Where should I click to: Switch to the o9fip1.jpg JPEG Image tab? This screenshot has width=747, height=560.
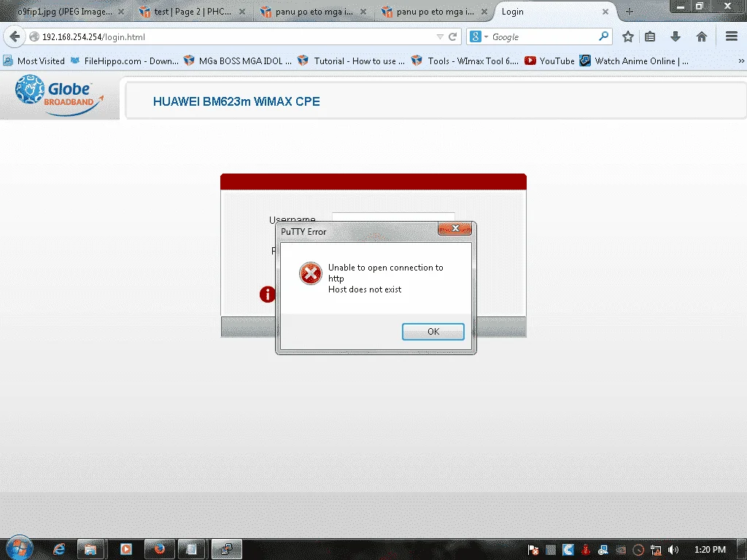pos(64,12)
